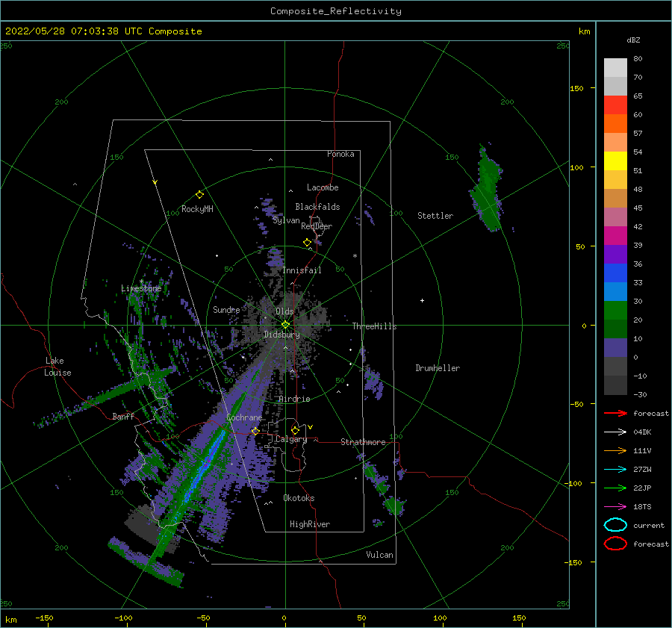Click the cyan current ellipse icon

[615, 525]
